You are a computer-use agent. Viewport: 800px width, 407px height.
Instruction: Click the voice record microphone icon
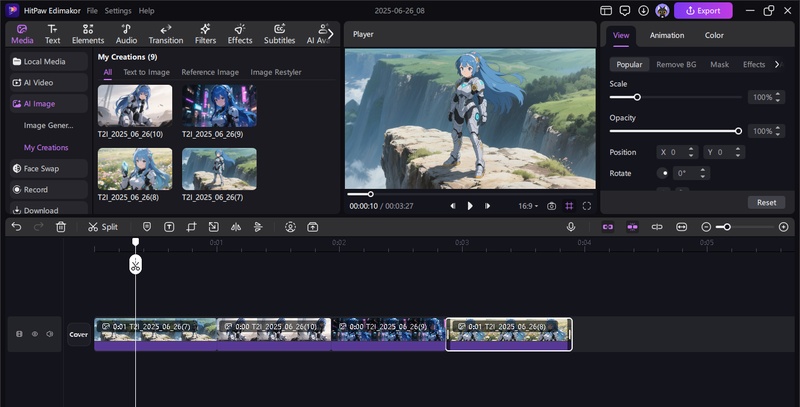(x=571, y=227)
